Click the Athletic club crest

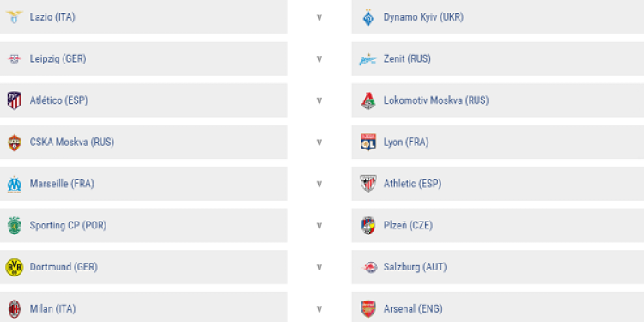368,184
